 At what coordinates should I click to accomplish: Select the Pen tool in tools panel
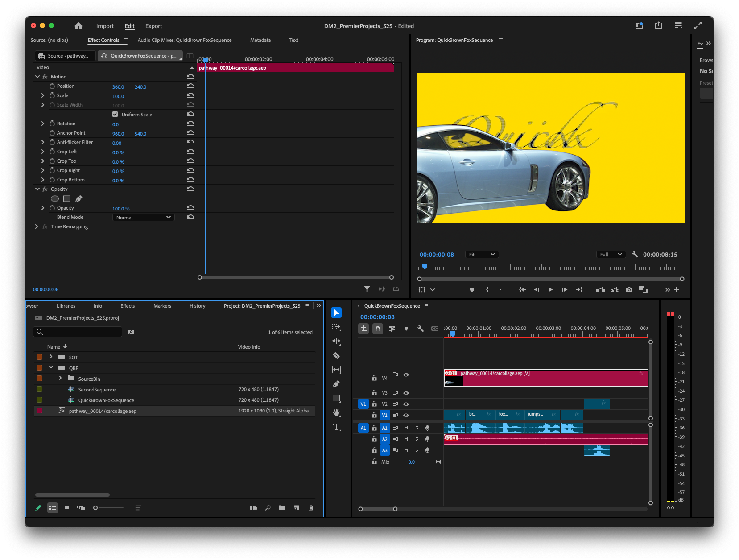point(336,384)
